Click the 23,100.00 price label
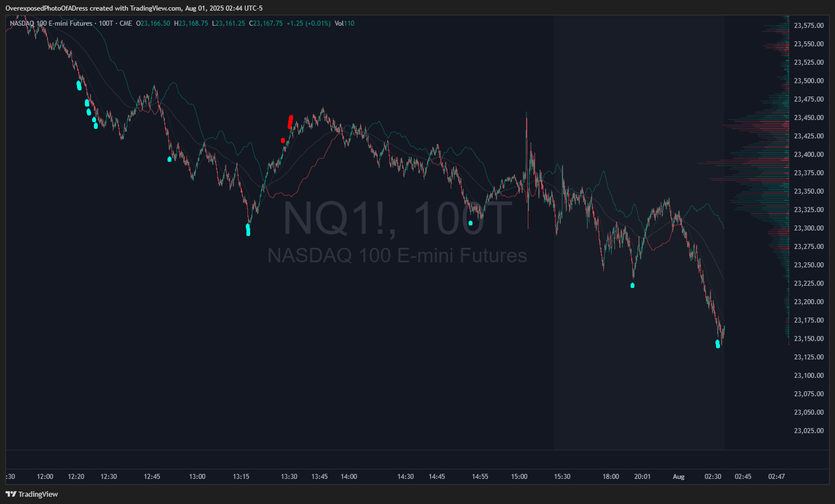This screenshot has width=835, height=504. pos(809,376)
